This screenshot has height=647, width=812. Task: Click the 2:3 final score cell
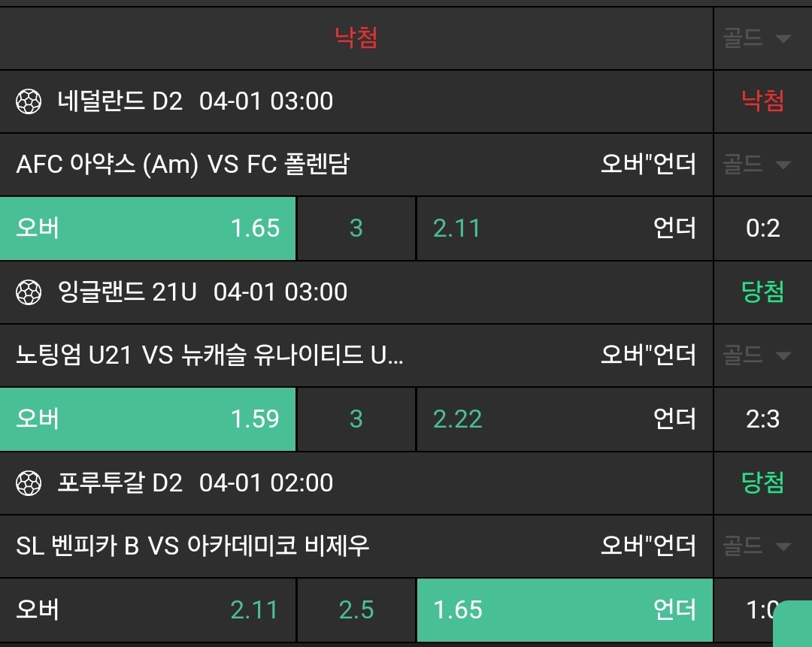coord(762,419)
